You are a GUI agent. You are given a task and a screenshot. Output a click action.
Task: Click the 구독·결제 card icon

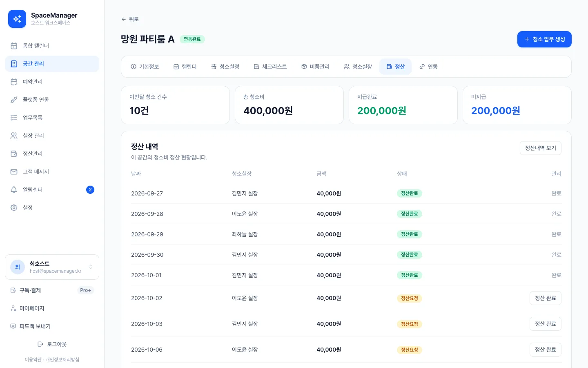(13, 290)
